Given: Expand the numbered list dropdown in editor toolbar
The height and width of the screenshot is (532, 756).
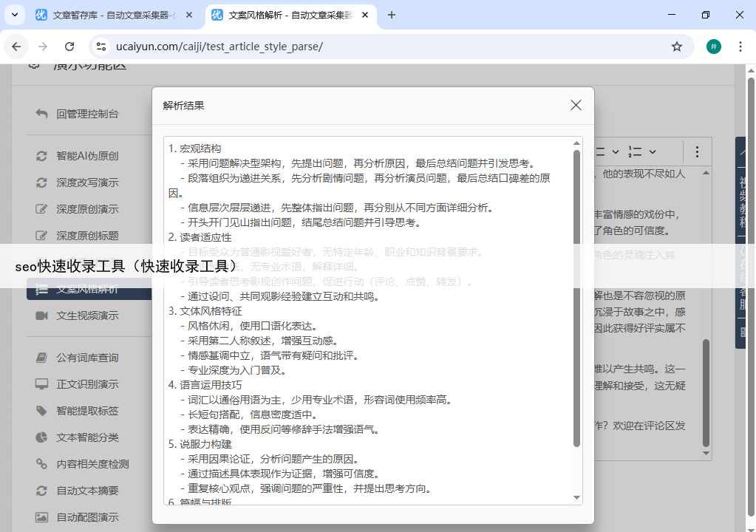Looking at the screenshot, I should tap(642, 151).
